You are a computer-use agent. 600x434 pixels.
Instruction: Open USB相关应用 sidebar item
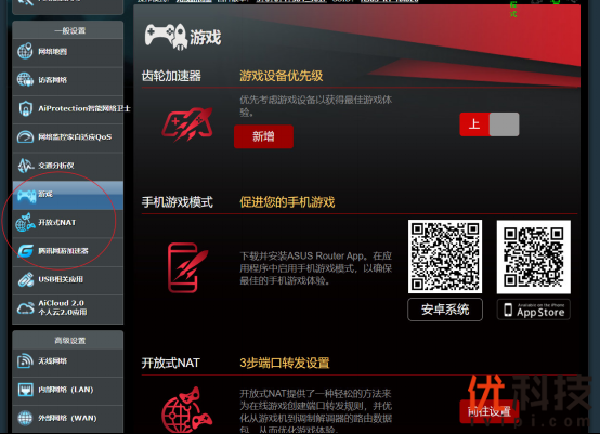coord(62,278)
